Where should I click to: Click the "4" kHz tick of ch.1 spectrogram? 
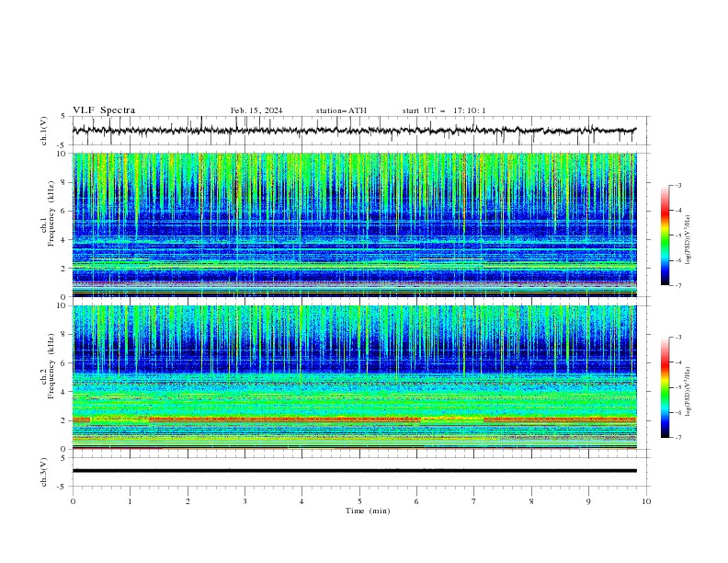point(64,240)
